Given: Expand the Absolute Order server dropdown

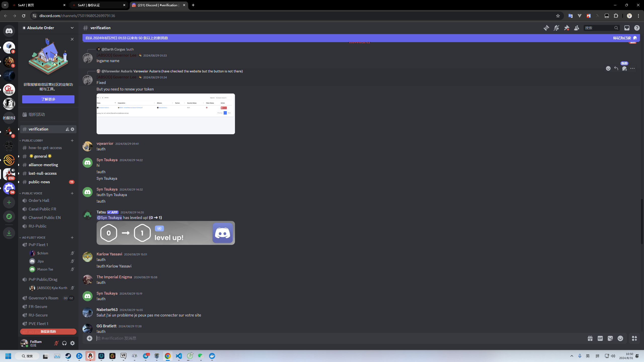Looking at the screenshot, I should pyautogui.click(x=72, y=28).
